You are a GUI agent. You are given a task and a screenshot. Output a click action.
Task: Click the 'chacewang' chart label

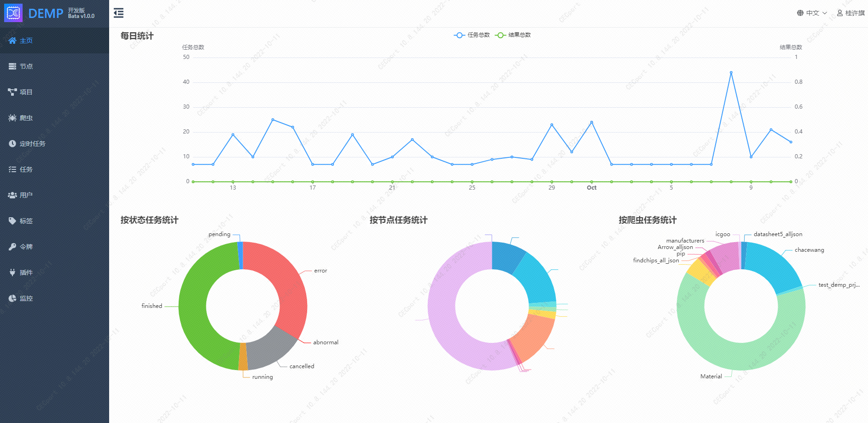(809, 250)
